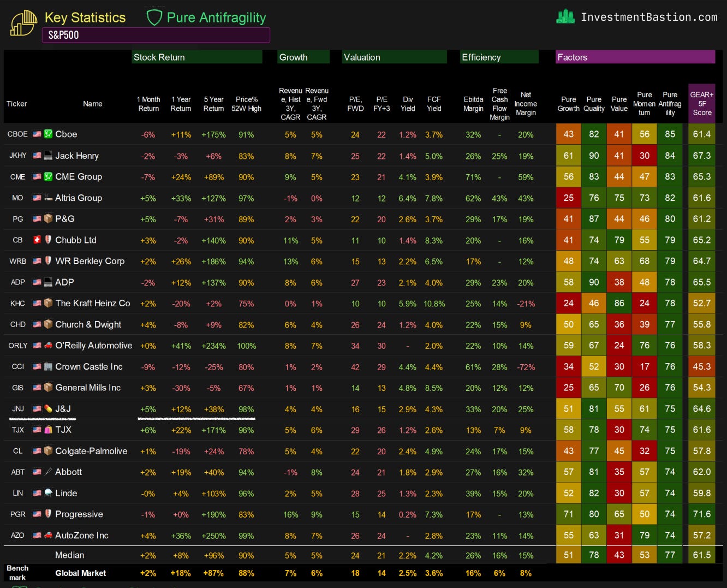The image size is (727, 588).
Task: Click the Global Market benchmark name
Action: (x=81, y=573)
